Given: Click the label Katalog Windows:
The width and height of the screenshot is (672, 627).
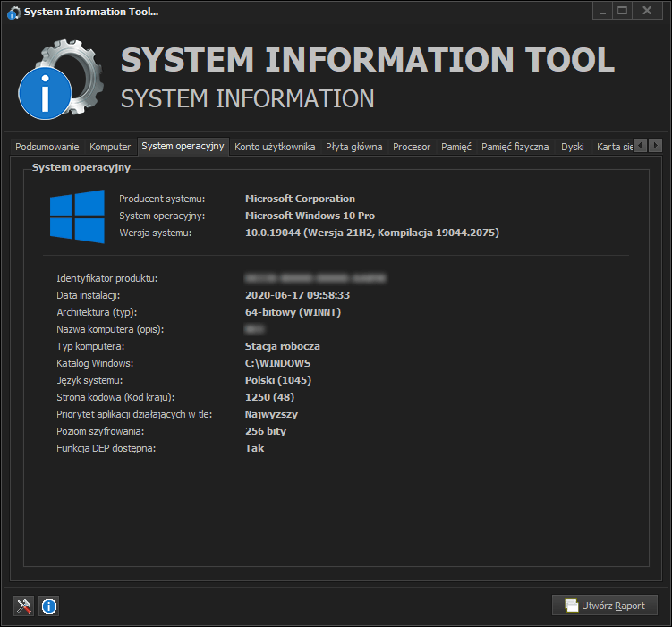Looking at the screenshot, I should (x=95, y=364).
